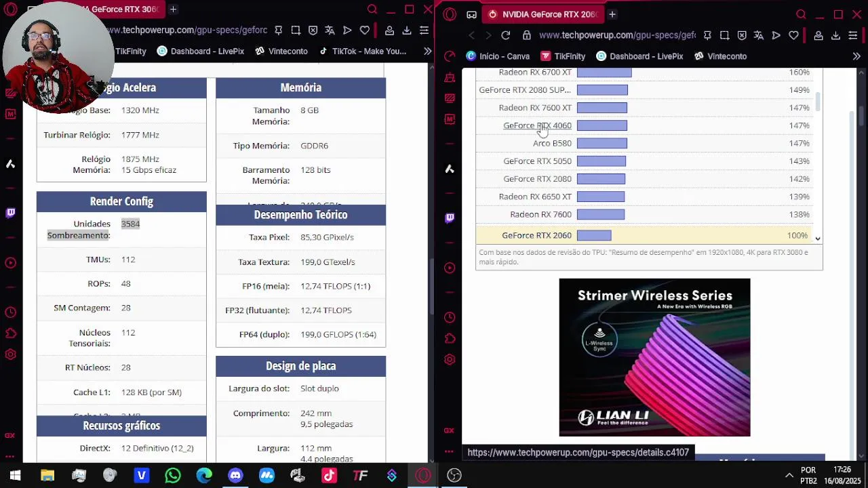Open WhatsApp from the taskbar
Image resolution: width=868 pixels, height=488 pixels.
point(173,476)
